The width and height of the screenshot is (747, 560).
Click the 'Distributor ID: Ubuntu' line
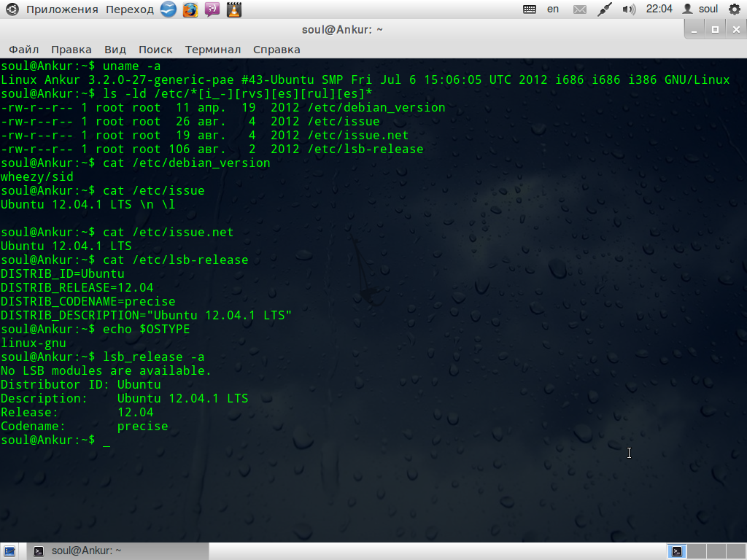[81, 385]
